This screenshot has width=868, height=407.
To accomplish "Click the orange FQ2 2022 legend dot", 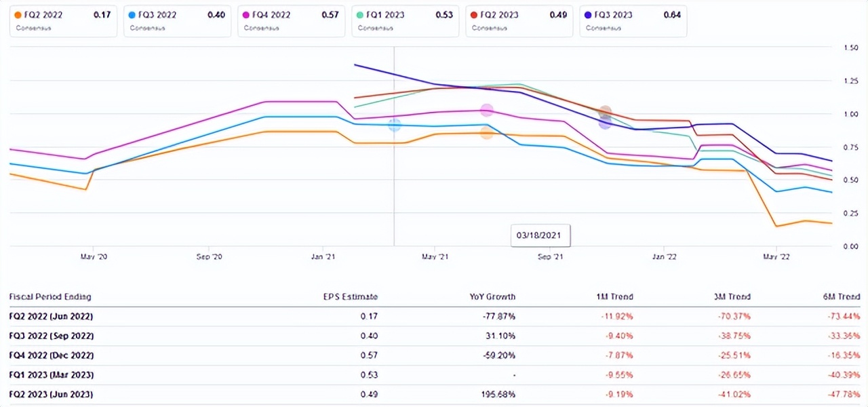I will [x=18, y=14].
